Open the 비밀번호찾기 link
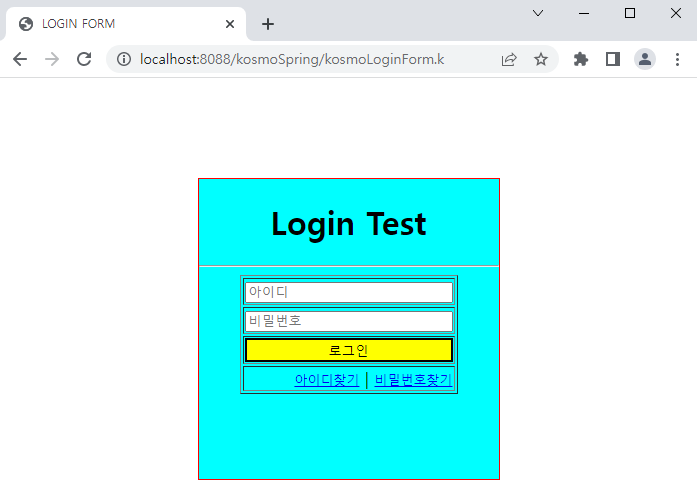The width and height of the screenshot is (697, 500). [x=413, y=380]
